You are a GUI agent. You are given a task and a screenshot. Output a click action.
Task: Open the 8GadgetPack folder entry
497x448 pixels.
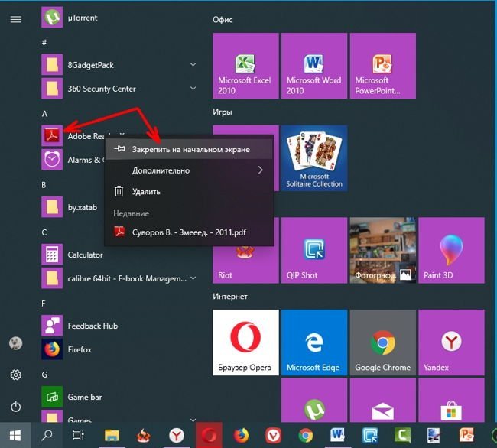point(119,65)
